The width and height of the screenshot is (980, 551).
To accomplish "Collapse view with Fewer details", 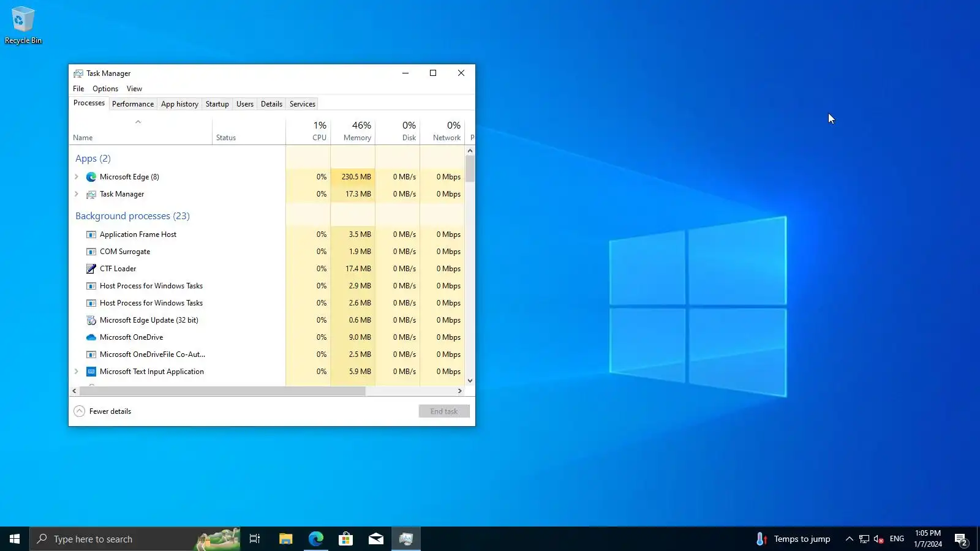I will 102,411.
